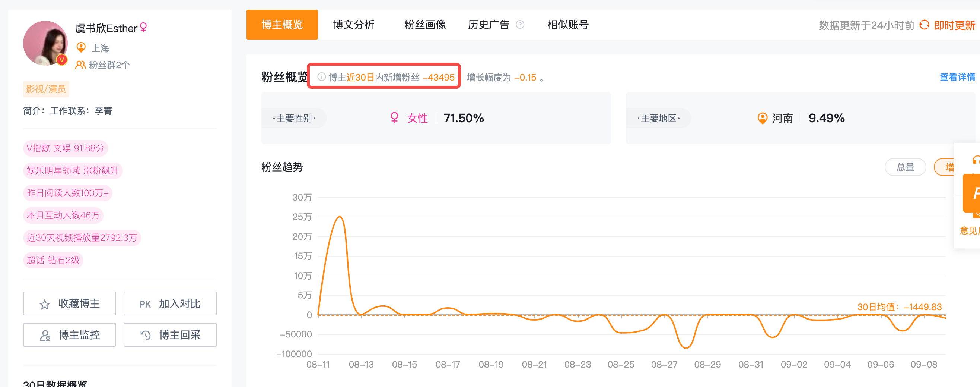Image resolution: width=980 pixels, height=387 pixels.
Task: Click the PK 加入对比 button
Action: click(170, 303)
